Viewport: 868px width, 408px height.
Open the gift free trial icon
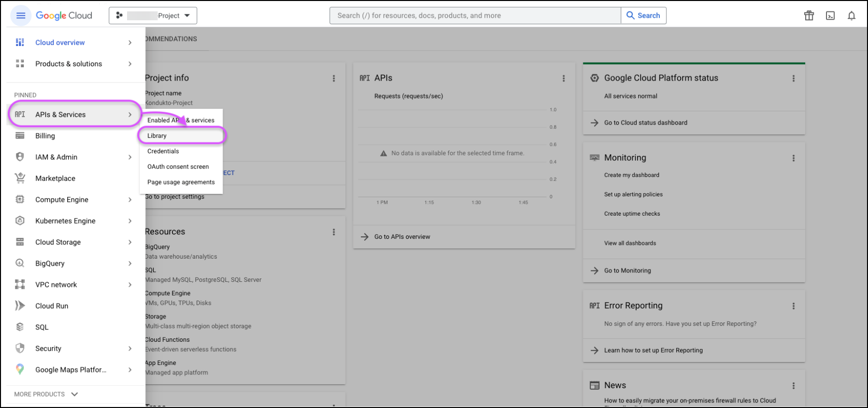[809, 16]
